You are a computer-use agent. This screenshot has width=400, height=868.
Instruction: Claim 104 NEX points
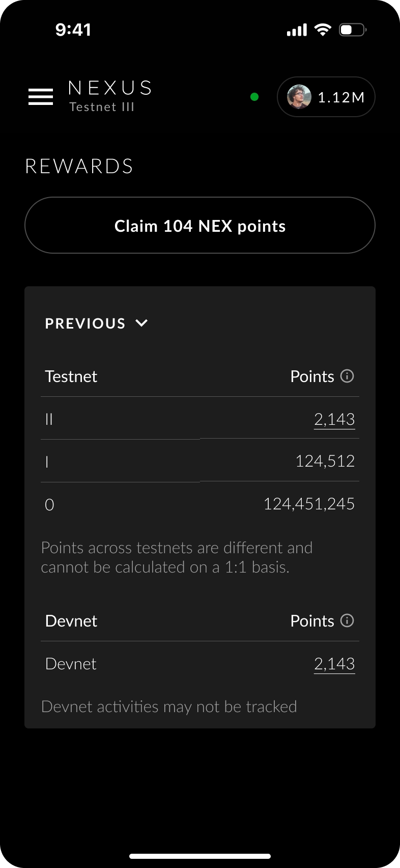(200, 226)
